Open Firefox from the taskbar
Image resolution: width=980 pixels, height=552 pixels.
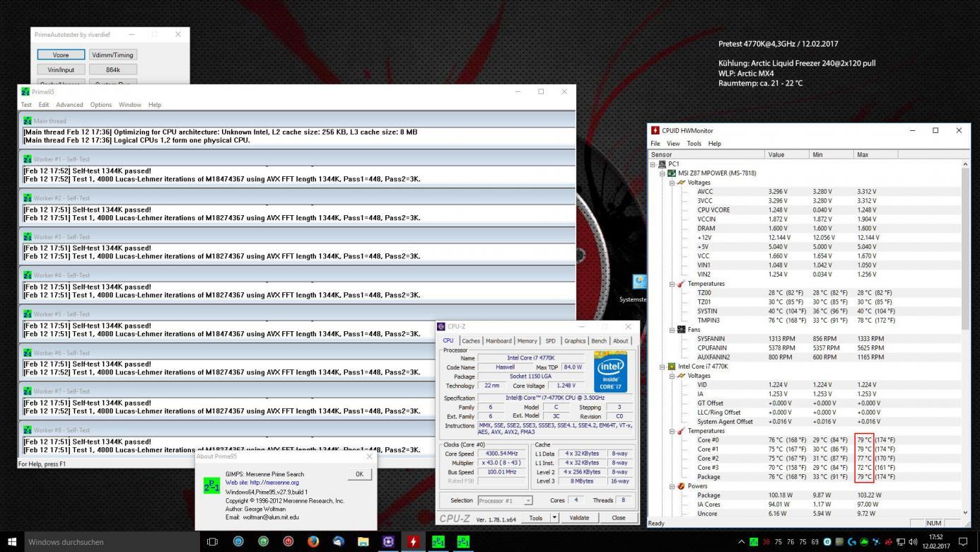[x=313, y=541]
